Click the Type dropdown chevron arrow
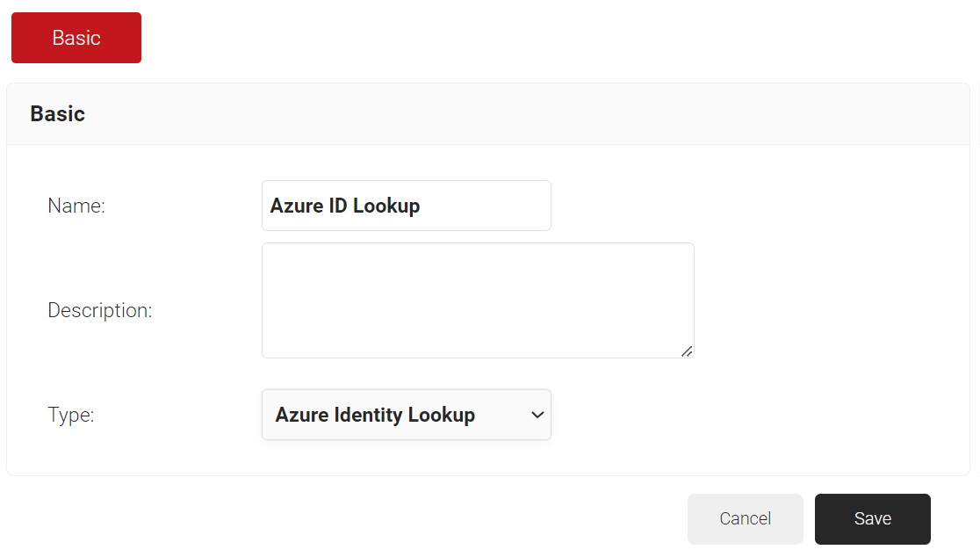This screenshot has width=980, height=557. point(537,415)
